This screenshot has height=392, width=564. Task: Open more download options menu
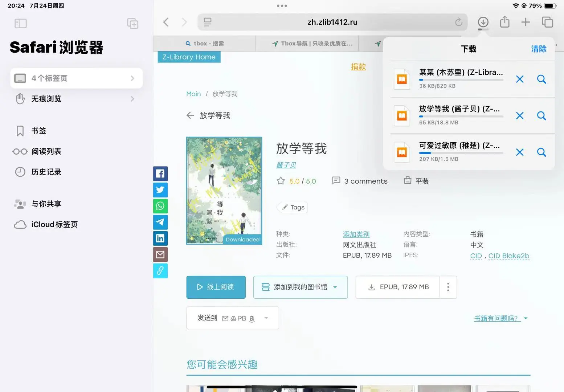[x=448, y=287]
